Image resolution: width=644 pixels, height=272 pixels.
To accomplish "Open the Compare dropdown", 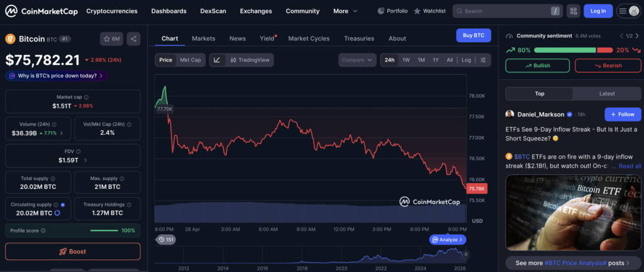I will [x=357, y=60].
